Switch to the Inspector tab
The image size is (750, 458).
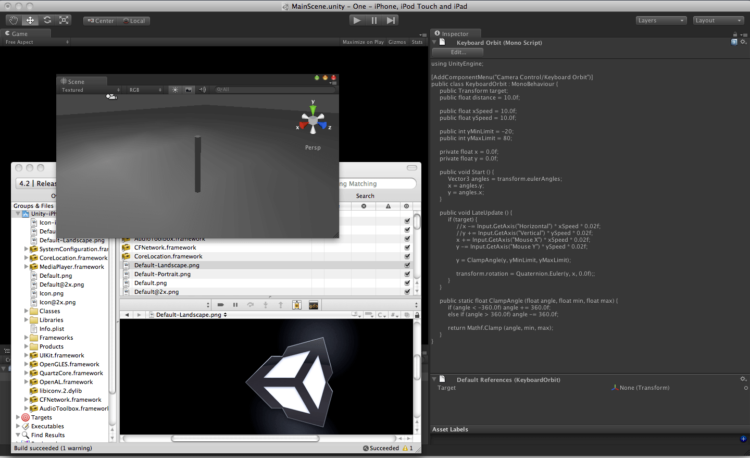click(454, 33)
